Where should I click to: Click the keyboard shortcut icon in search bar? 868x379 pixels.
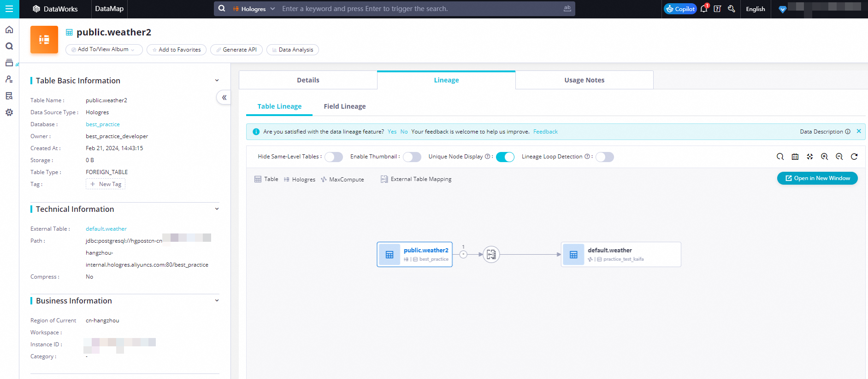pos(567,8)
